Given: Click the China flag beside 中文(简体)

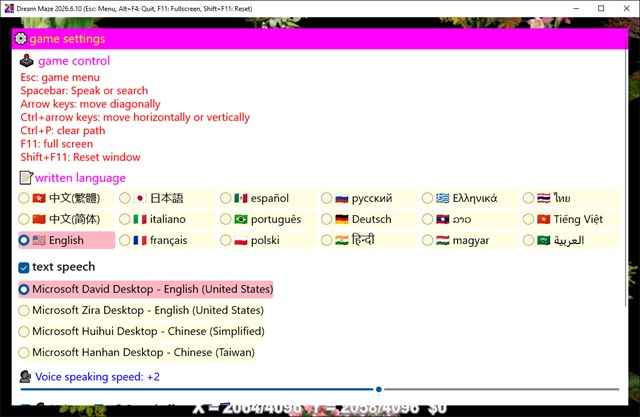Looking at the screenshot, I should click(39, 220).
